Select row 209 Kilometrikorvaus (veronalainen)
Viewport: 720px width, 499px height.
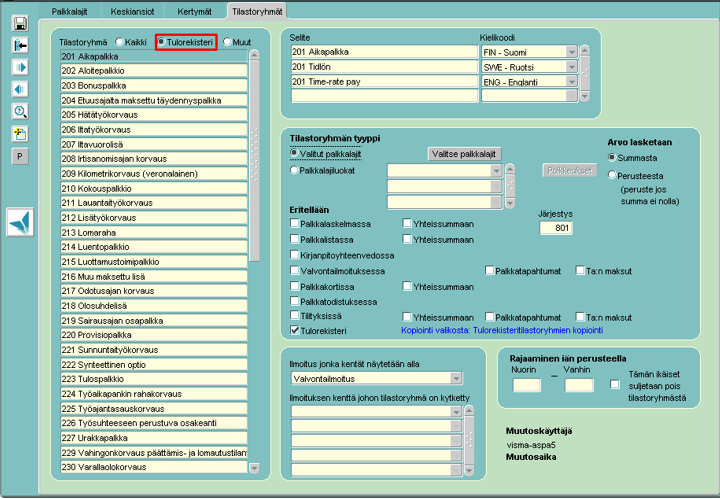(154, 174)
